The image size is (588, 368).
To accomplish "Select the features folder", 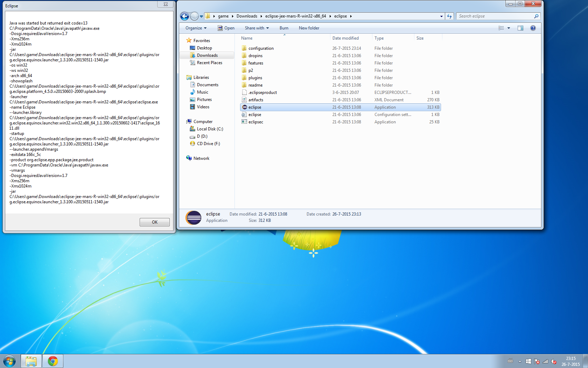I will click(340, 63).
